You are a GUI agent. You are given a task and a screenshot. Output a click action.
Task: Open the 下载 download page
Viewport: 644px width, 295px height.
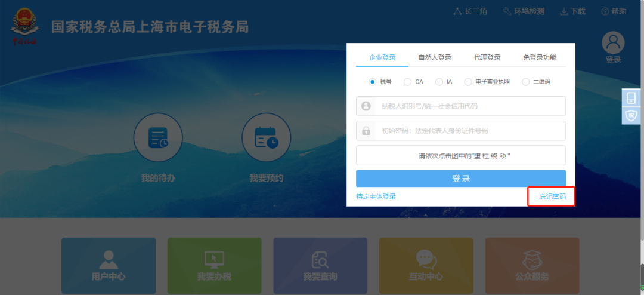(573, 11)
